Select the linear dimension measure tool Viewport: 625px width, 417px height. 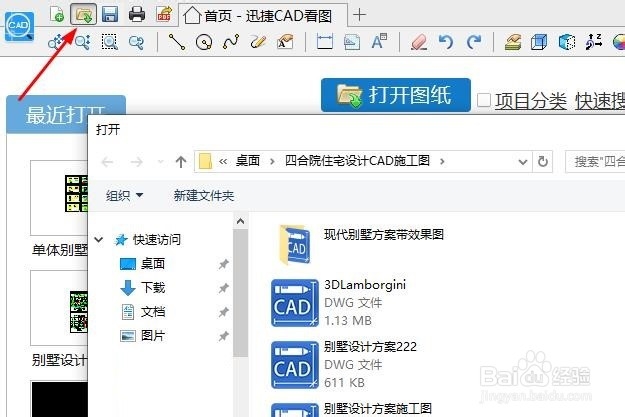click(x=324, y=42)
